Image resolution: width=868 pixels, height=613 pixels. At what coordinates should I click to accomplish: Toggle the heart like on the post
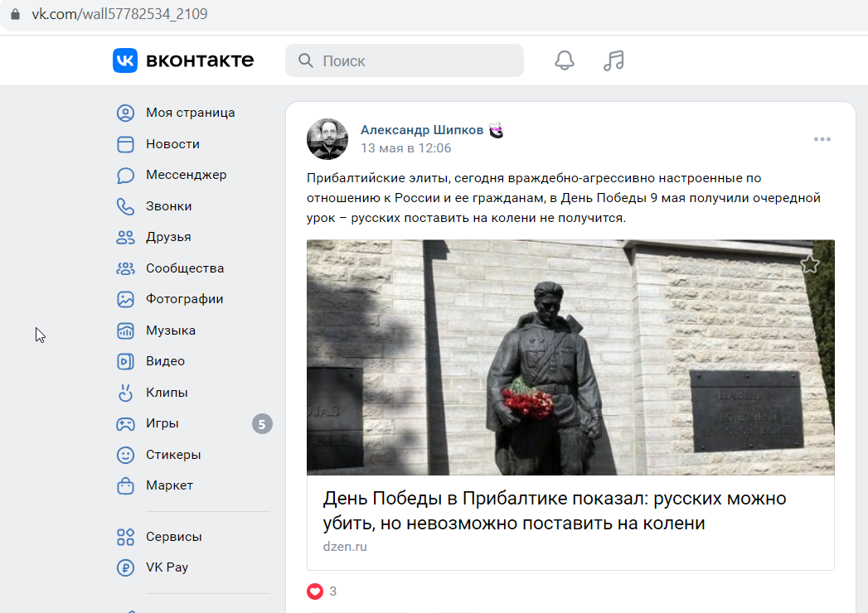coord(315,591)
